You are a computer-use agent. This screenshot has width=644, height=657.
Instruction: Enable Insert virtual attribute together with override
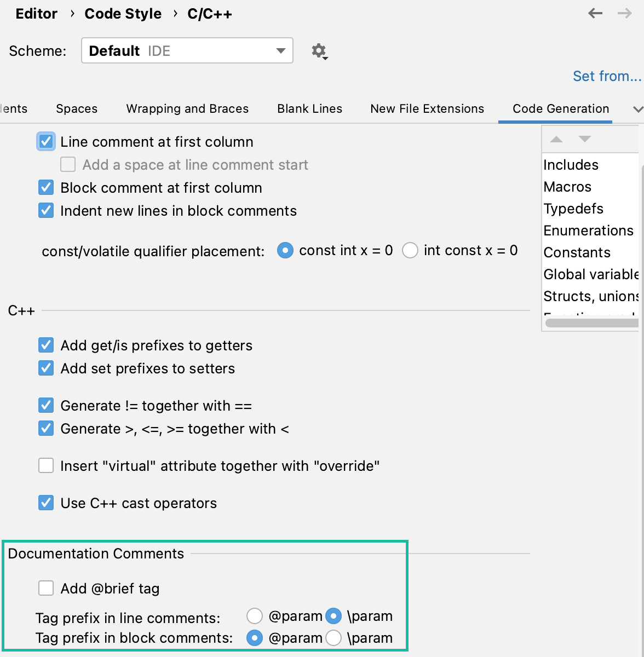tap(46, 465)
